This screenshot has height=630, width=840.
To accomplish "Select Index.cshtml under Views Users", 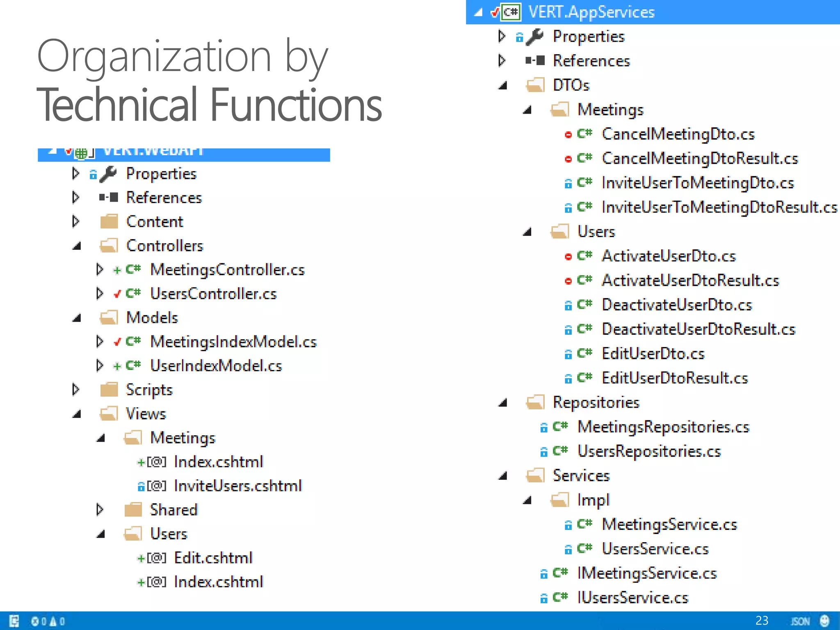I will (x=218, y=582).
